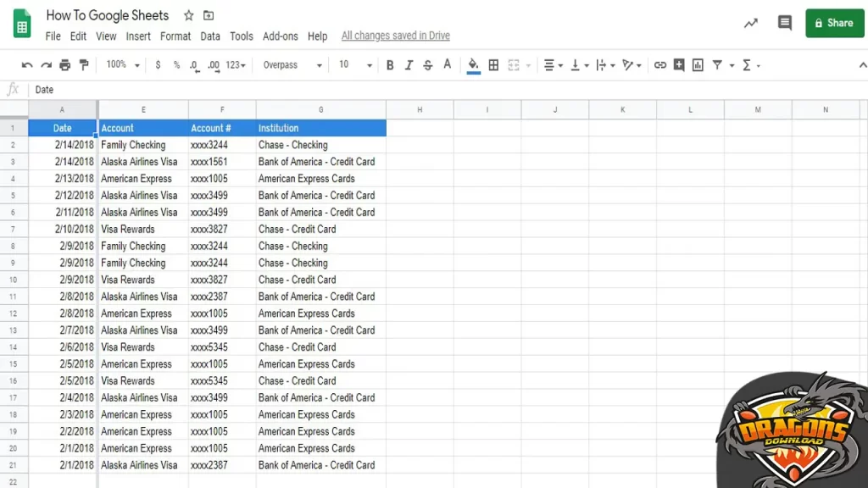This screenshot has height=488, width=868.
Task: Expand the 100% zoom dropdown
Action: 123,65
